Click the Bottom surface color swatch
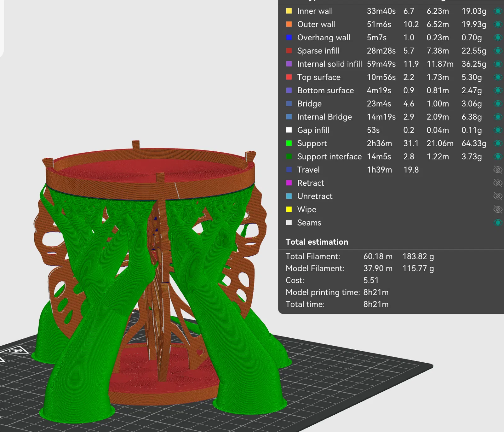Viewport: 504px width, 432px height. coord(289,90)
